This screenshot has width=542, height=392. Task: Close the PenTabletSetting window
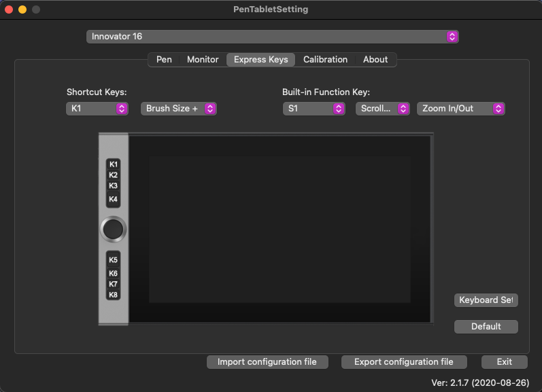tap(9, 10)
